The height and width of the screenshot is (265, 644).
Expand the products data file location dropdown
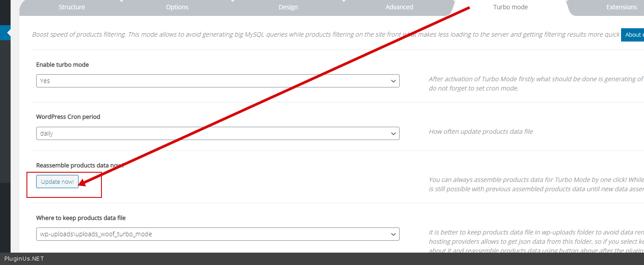coord(217,234)
